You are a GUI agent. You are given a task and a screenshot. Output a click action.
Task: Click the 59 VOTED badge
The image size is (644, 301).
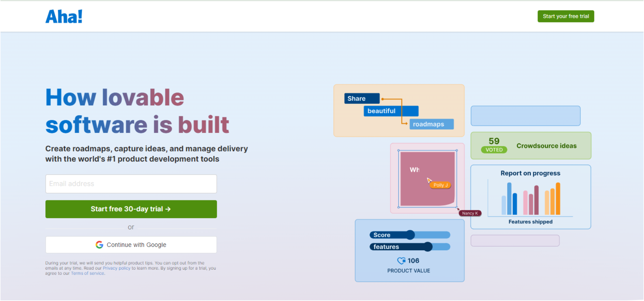pyautogui.click(x=494, y=145)
